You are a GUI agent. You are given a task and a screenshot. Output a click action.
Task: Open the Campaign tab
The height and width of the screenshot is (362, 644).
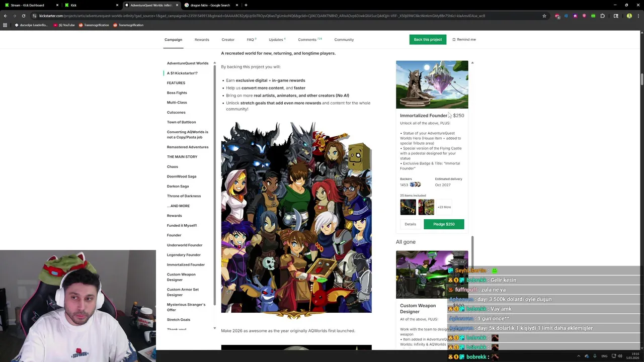coord(173,39)
